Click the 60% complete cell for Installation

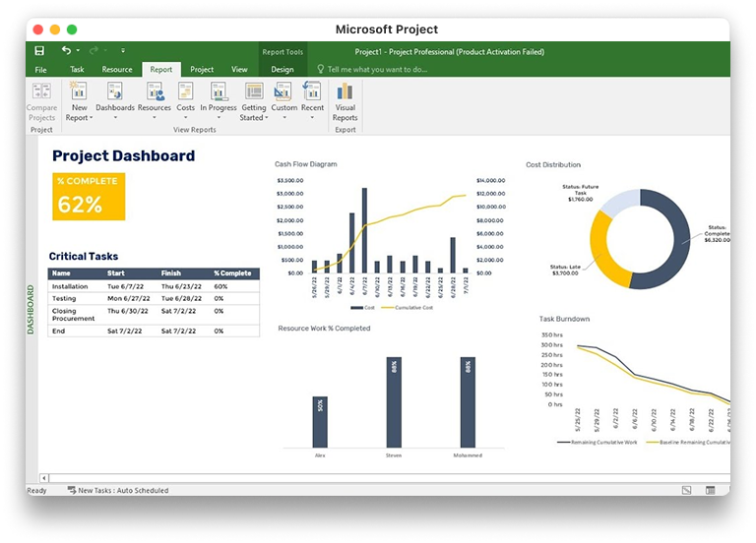(x=220, y=286)
